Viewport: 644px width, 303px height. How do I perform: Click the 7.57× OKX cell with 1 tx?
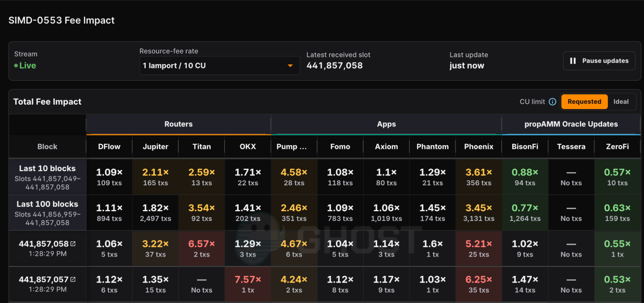(x=248, y=284)
